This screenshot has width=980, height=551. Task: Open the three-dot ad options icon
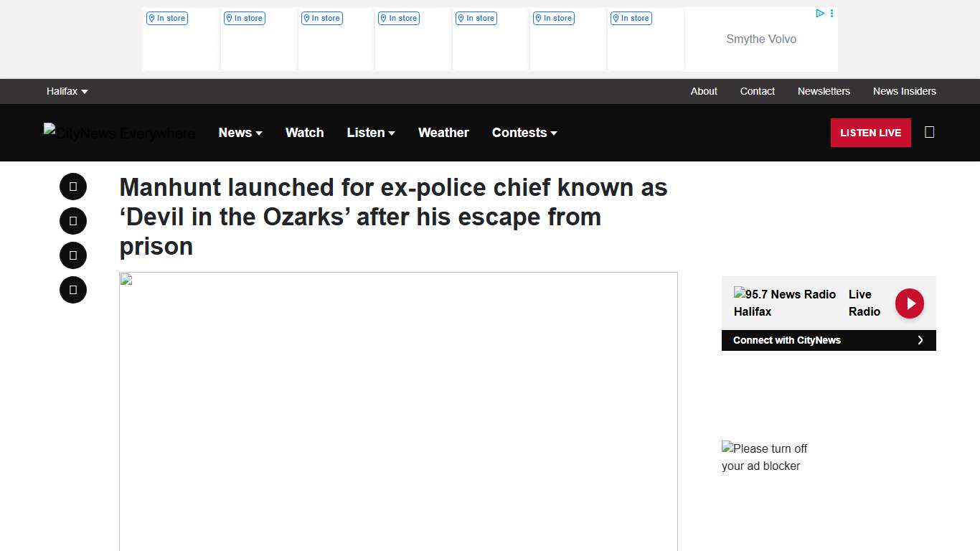pyautogui.click(x=831, y=14)
